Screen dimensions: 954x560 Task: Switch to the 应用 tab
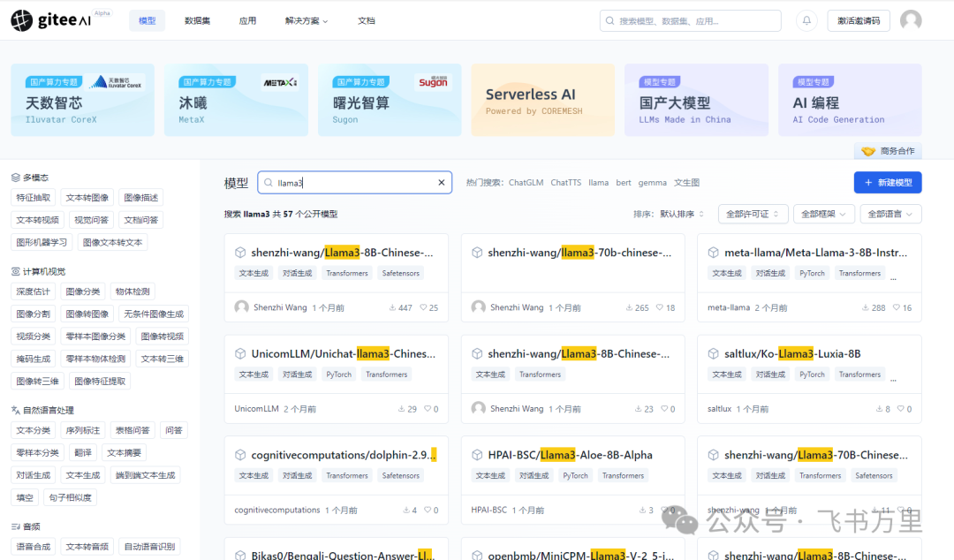point(247,20)
